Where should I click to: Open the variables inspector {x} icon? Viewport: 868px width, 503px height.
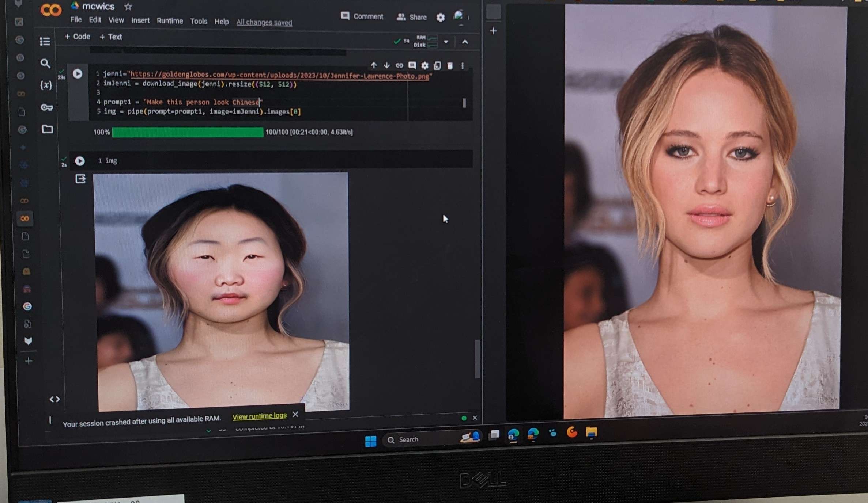pos(46,85)
